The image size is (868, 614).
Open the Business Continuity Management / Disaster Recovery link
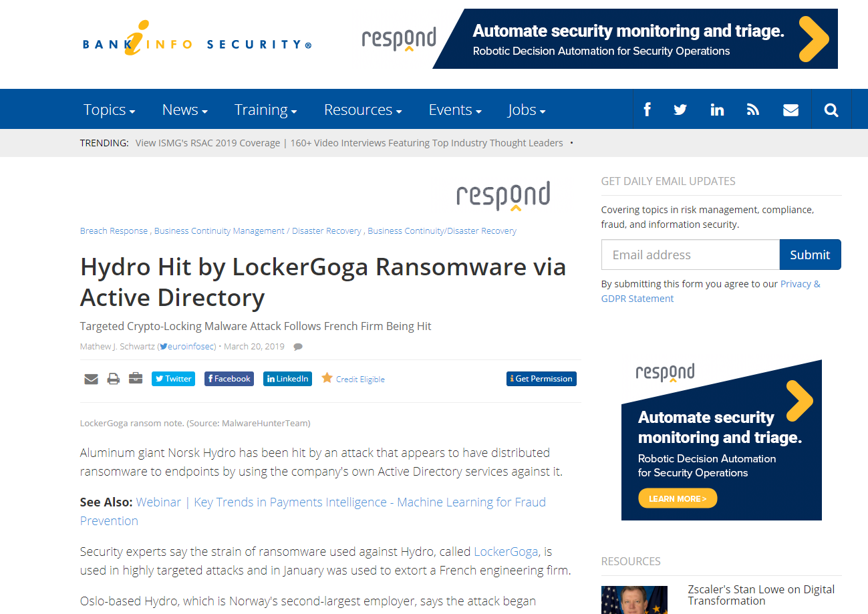258,231
